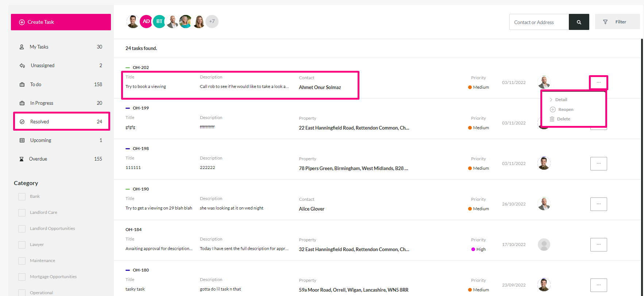
Task: Choose Reopen from the context menu
Action: pyautogui.click(x=562, y=109)
